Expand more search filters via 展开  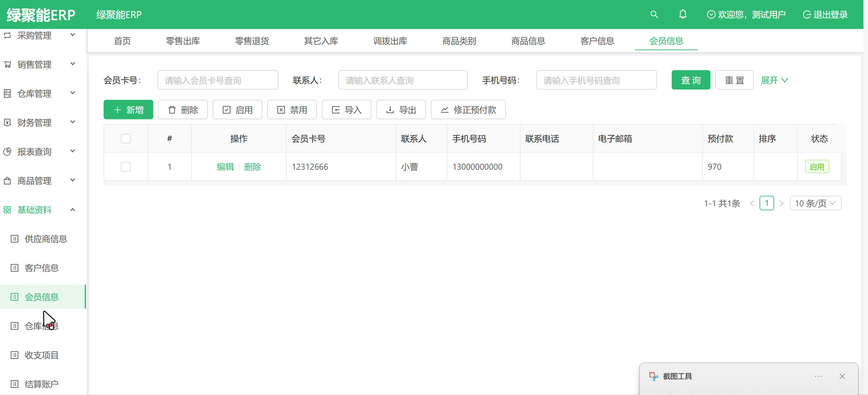pyautogui.click(x=774, y=80)
